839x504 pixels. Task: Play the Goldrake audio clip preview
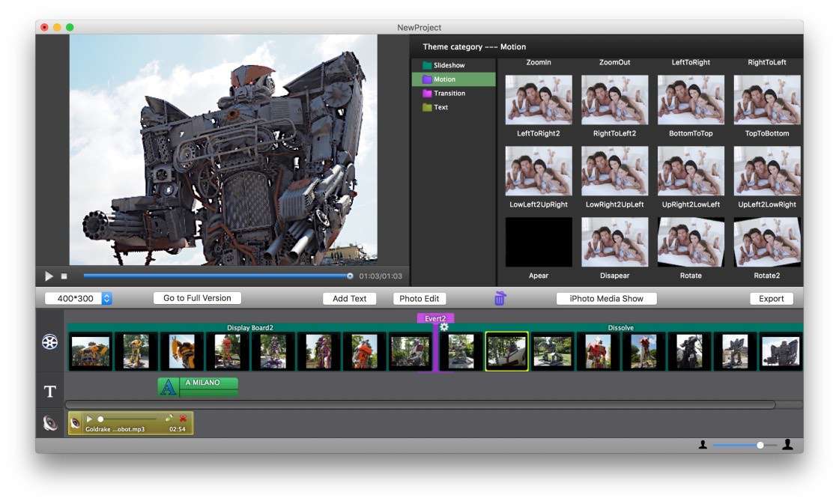coord(89,419)
